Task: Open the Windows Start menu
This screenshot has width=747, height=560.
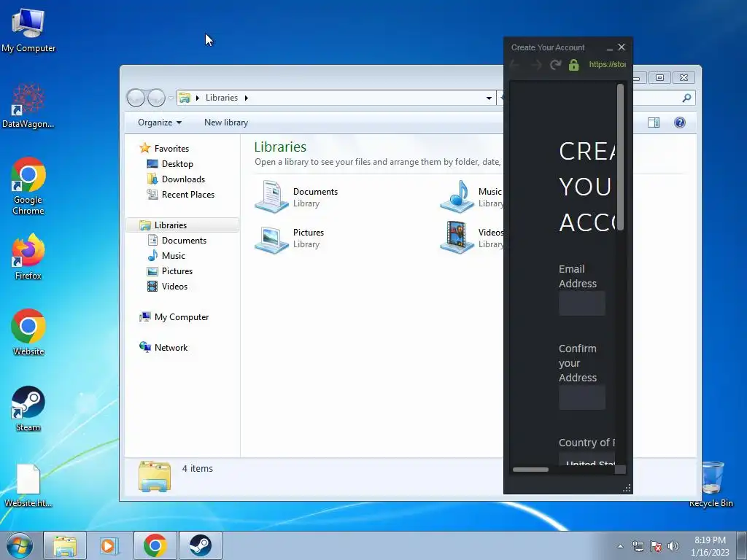Action: click(x=20, y=545)
